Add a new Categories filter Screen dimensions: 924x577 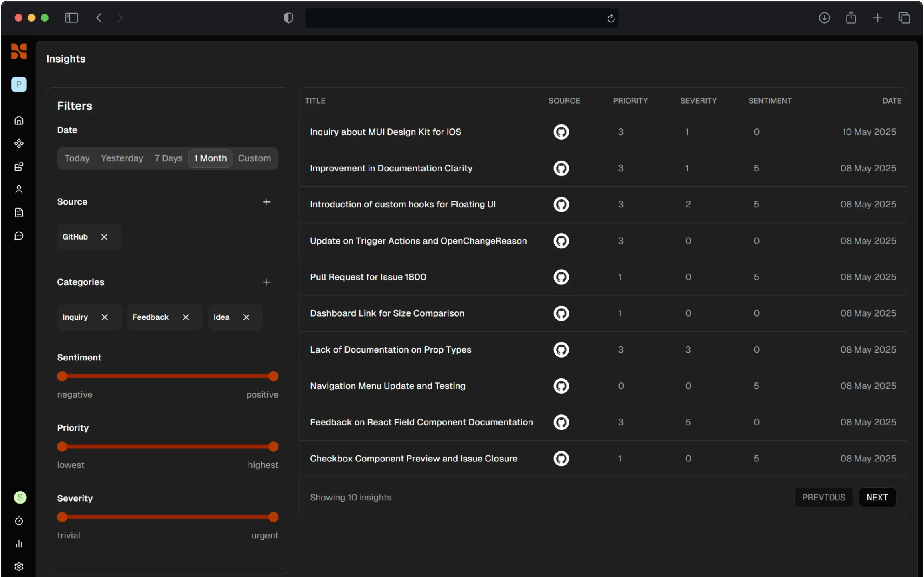[267, 282]
